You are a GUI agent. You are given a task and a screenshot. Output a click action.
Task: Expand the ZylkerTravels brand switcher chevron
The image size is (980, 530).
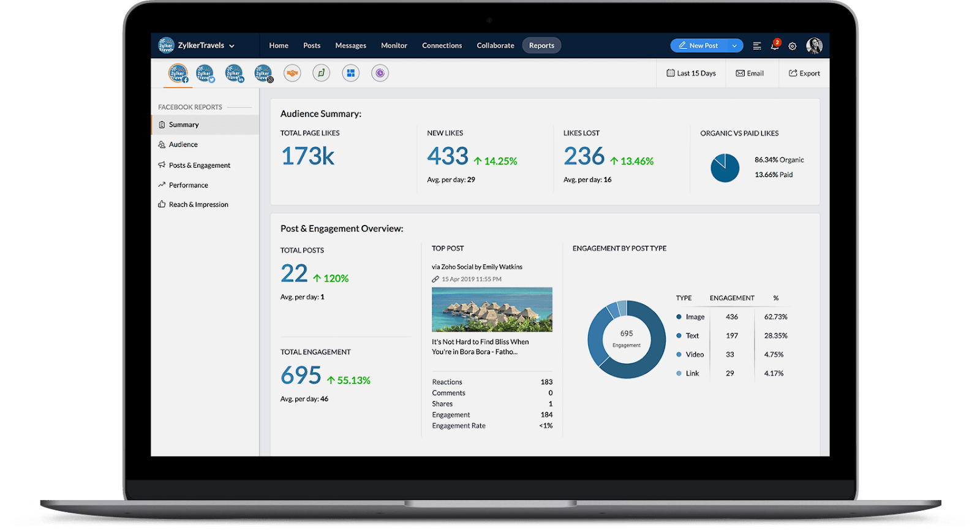point(232,46)
